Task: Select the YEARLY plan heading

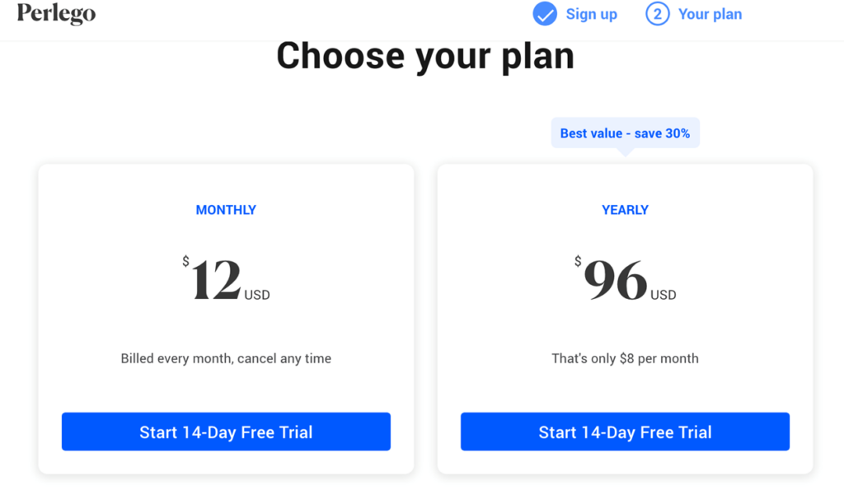Action: (625, 210)
